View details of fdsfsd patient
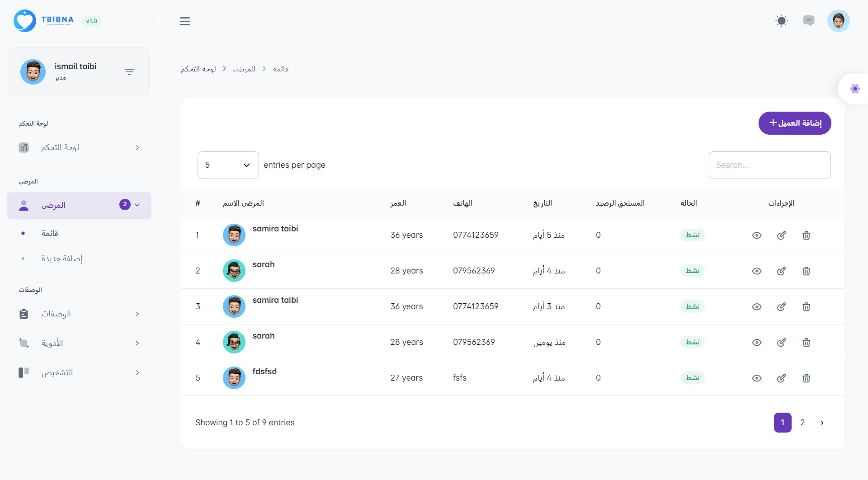Image resolution: width=868 pixels, height=480 pixels. tap(756, 378)
